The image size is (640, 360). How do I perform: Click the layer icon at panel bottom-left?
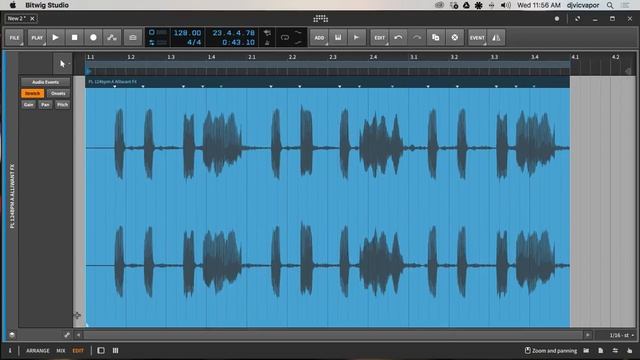[12, 335]
